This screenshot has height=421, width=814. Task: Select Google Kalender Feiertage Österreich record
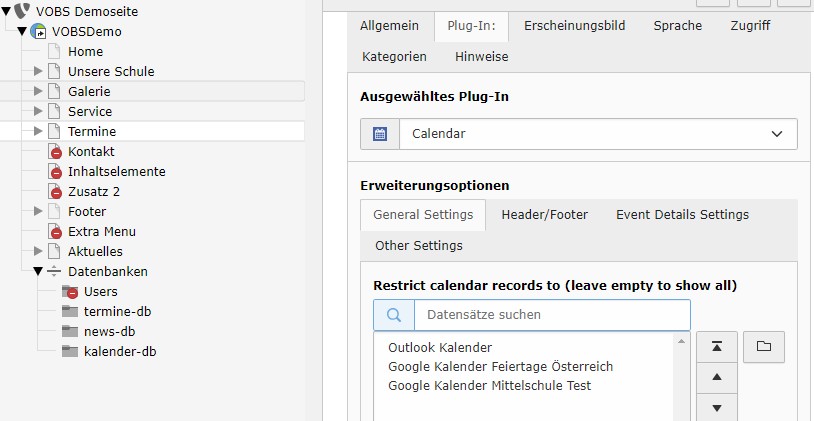click(500, 367)
